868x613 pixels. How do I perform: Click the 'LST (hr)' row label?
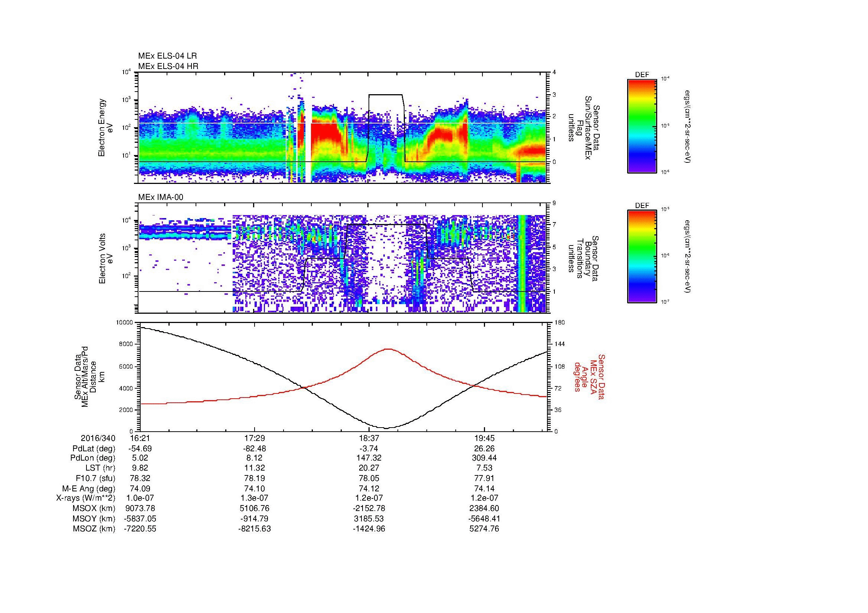click(x=100, y=468)
